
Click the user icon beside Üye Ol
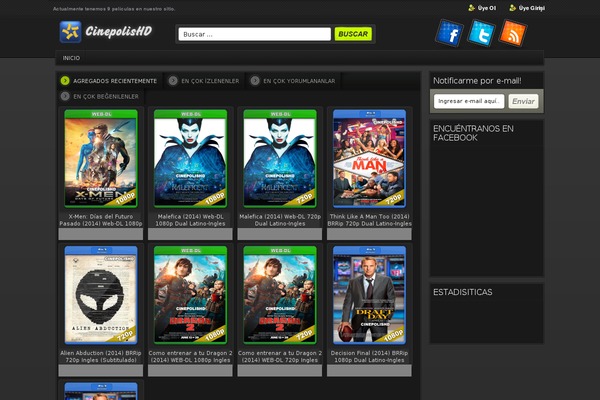click(471, 8)
